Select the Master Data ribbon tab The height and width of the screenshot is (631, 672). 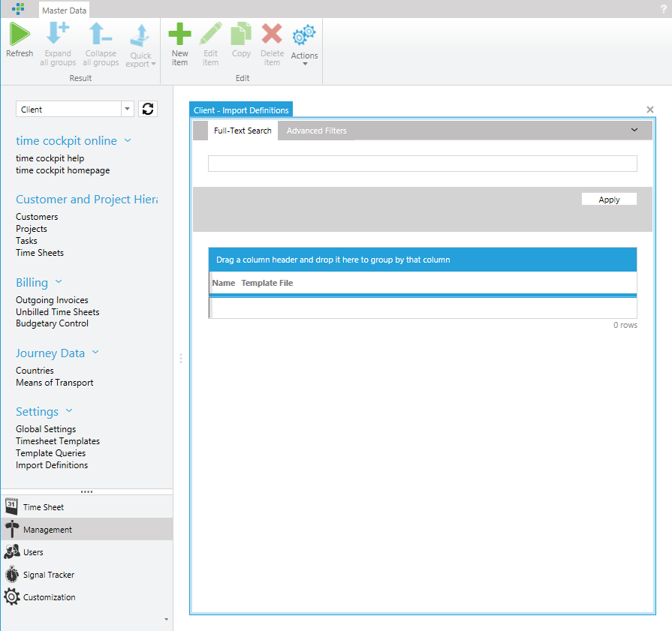(65, 10)
